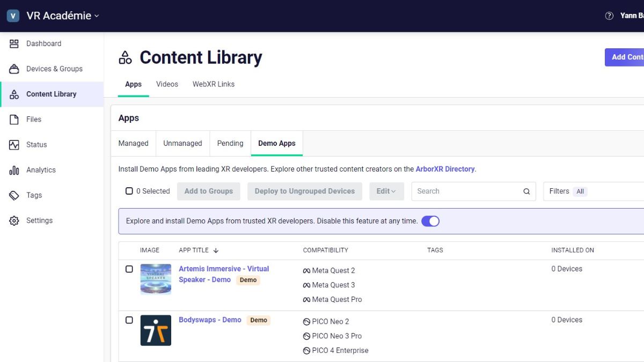The width and height of the screenshot is (644, 362).
Task: Switch to the WebXR Links tab
Action: (x=214, y=84)
